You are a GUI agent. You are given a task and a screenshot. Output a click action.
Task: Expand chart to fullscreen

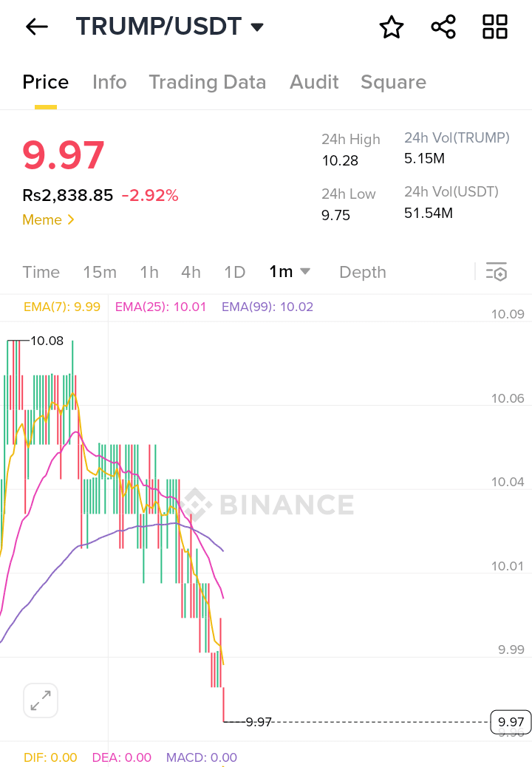tap(41, 700)
